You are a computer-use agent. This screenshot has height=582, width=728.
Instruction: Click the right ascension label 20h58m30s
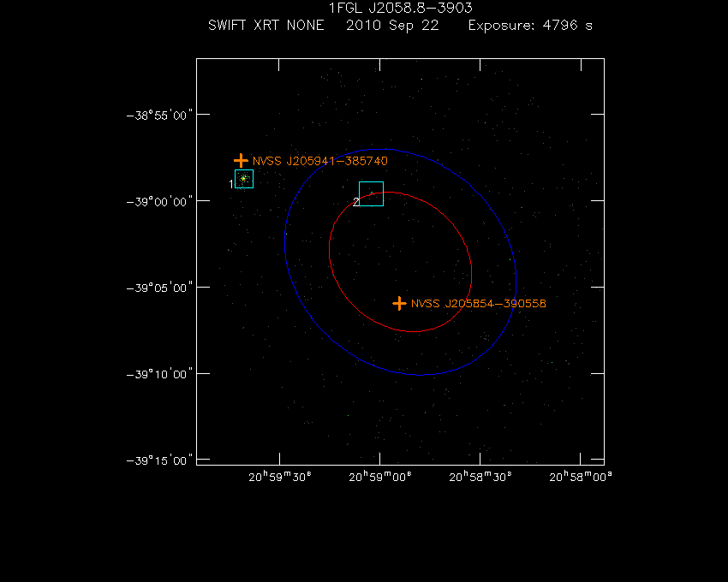480,477
